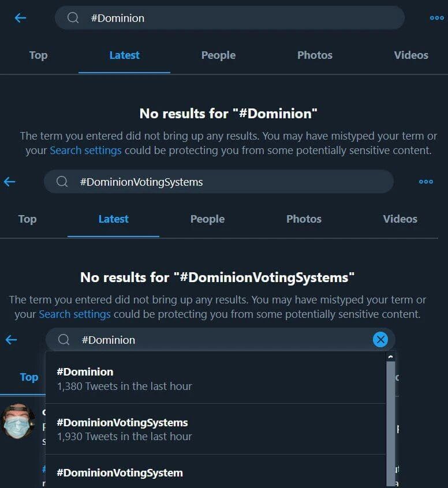Go back using arrow beside the clearable search box
448x488 pixels.
[11, 340]
